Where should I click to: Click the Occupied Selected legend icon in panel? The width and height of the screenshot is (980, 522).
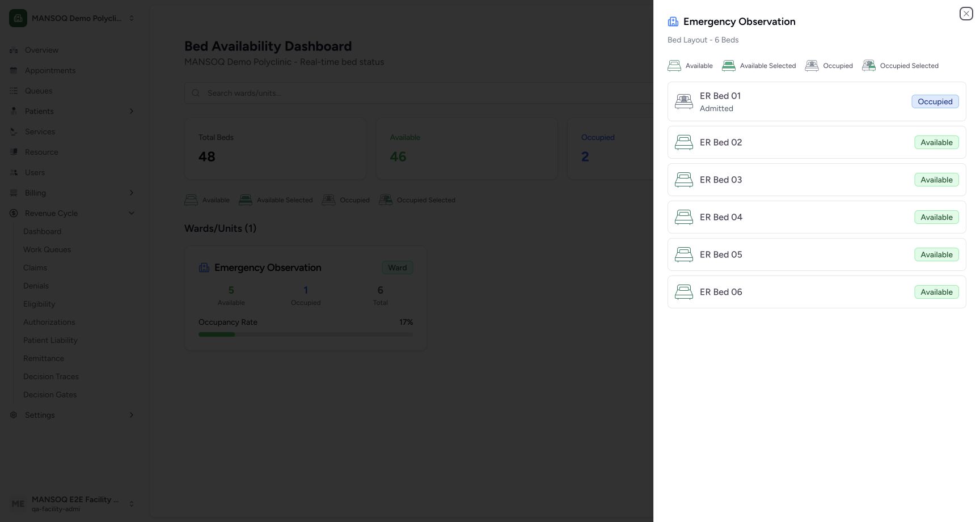(x=869, y=66)
